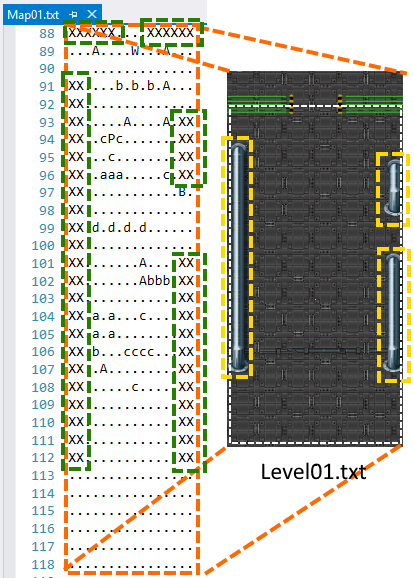Click the d.d.d.d text on line 99
This screenshot has height=578, width=414.
[x=119, y=228]
